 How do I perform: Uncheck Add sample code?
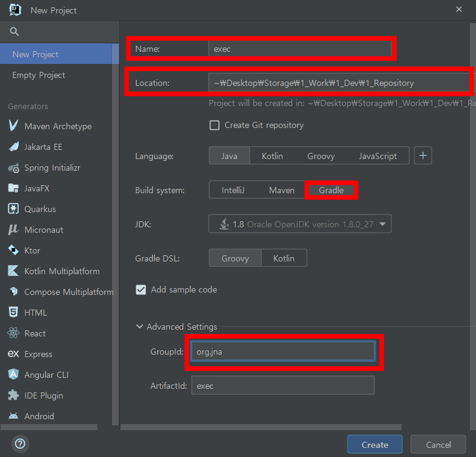click(x=141, y=289)
